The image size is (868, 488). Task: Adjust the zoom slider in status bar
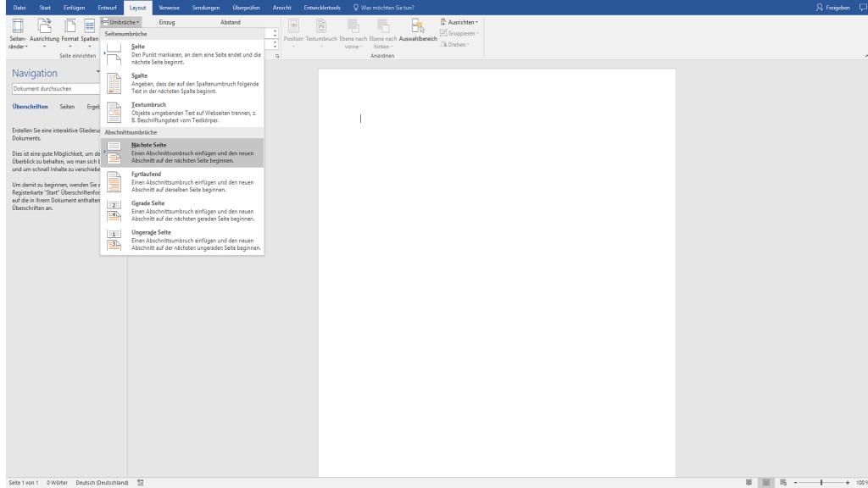coord(821,483)
